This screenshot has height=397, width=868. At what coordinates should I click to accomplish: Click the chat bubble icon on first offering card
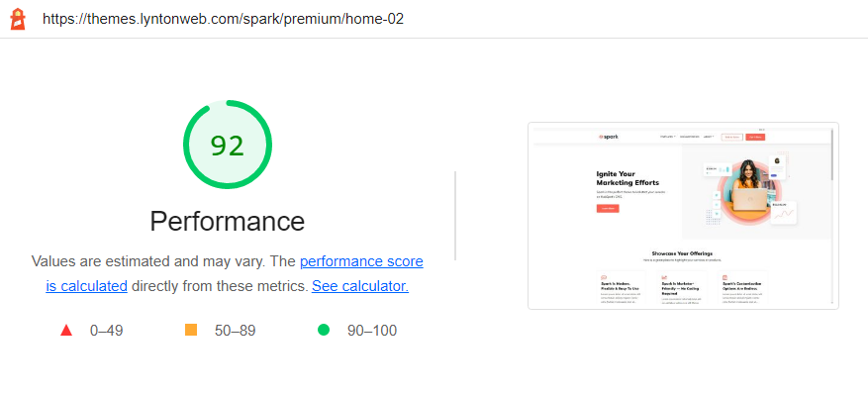(604, 277)
